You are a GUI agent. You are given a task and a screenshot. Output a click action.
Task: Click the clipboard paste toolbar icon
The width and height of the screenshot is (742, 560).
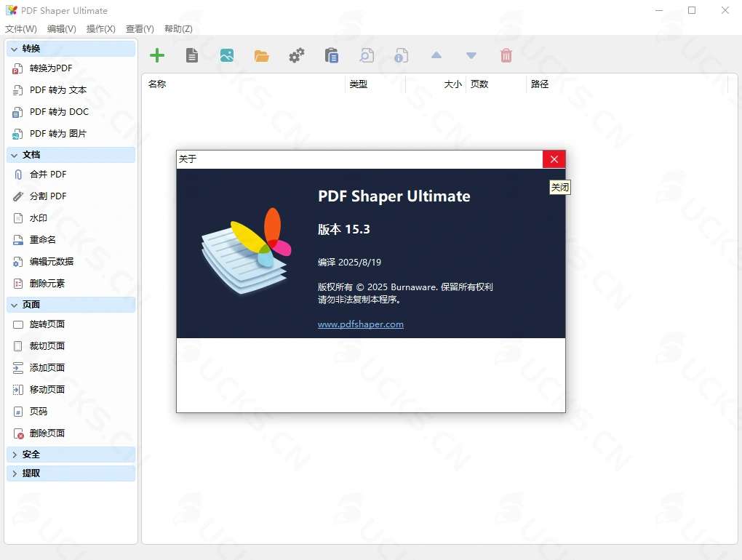coord(332,55)
